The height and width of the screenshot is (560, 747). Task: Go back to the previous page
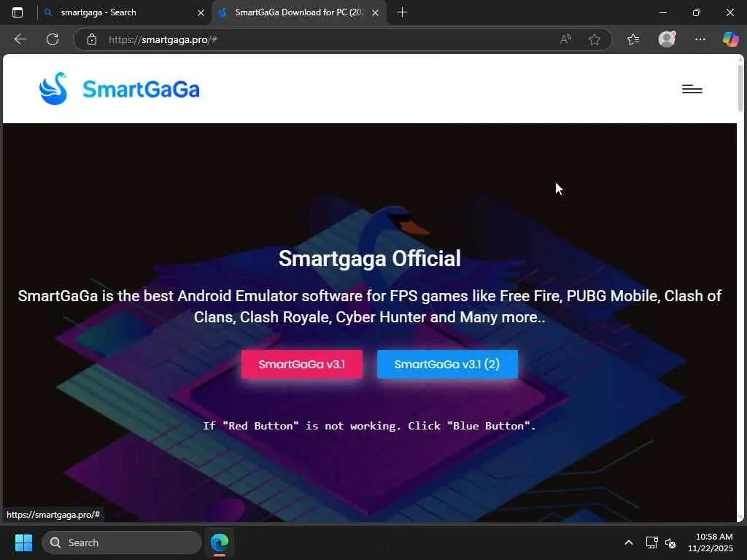(x=20, y=39)
